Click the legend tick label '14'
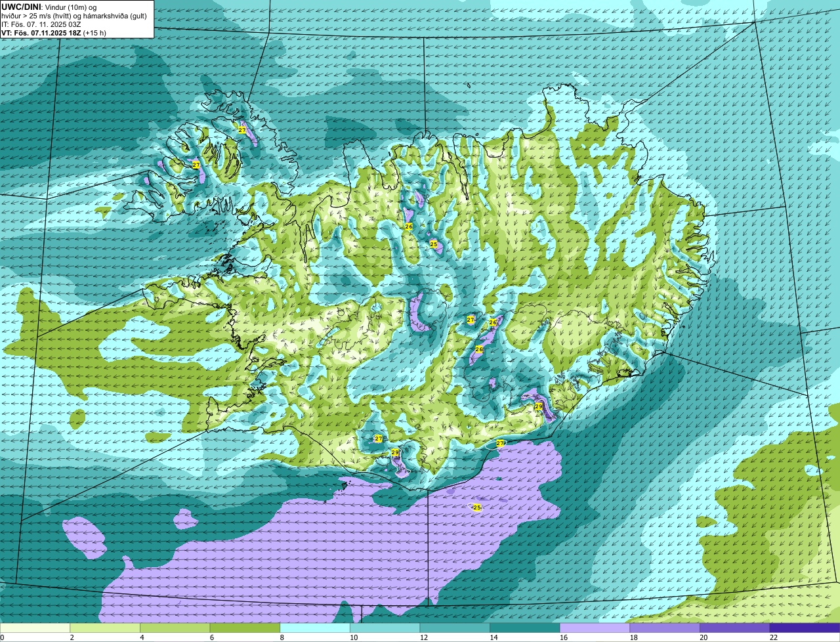Image resolution: width=840 pixels, height=642 pixels. point(493,637)
